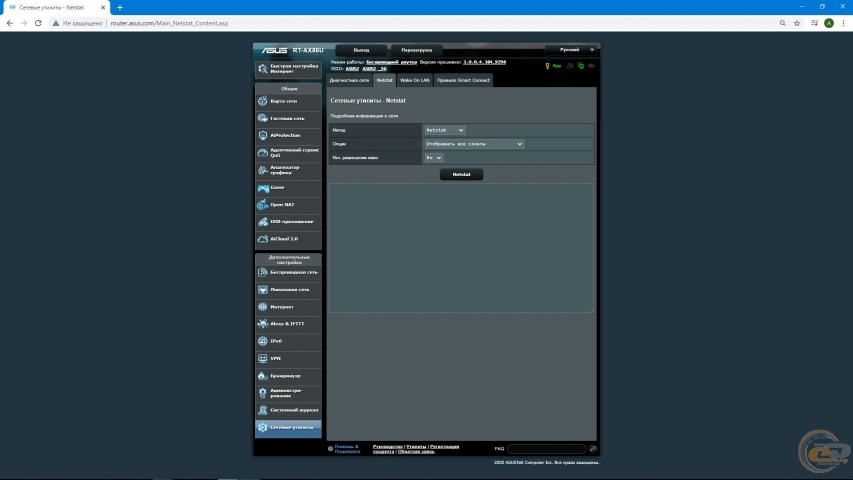
Task: Open LAN (Локальная сеть) settings icon
Action: click(263, 290)
